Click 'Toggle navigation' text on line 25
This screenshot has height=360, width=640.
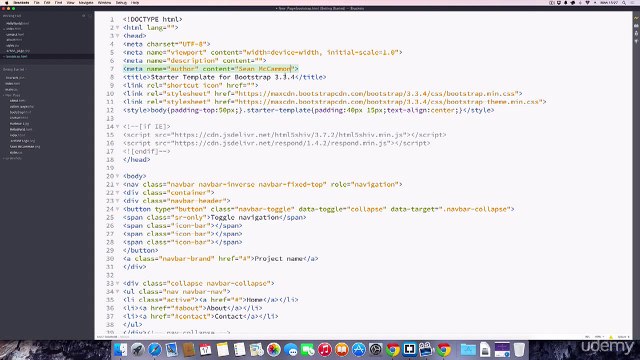point(244,217)
